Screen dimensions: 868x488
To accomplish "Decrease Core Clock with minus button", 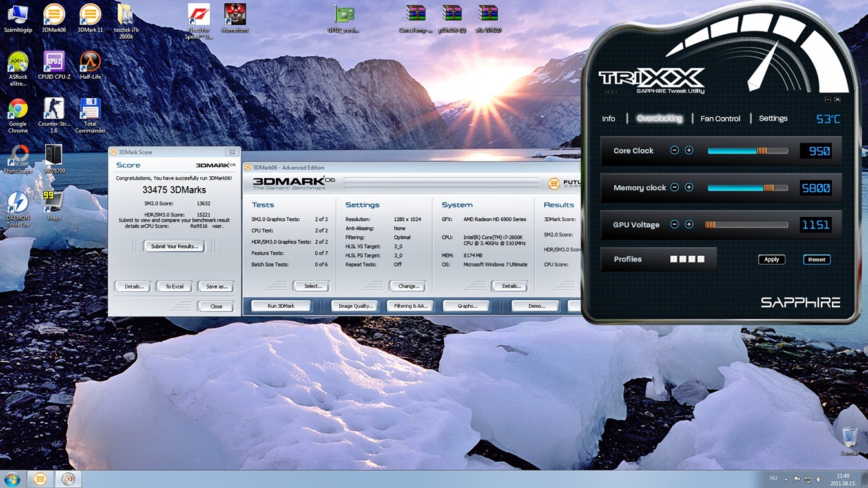I will 674,150.
